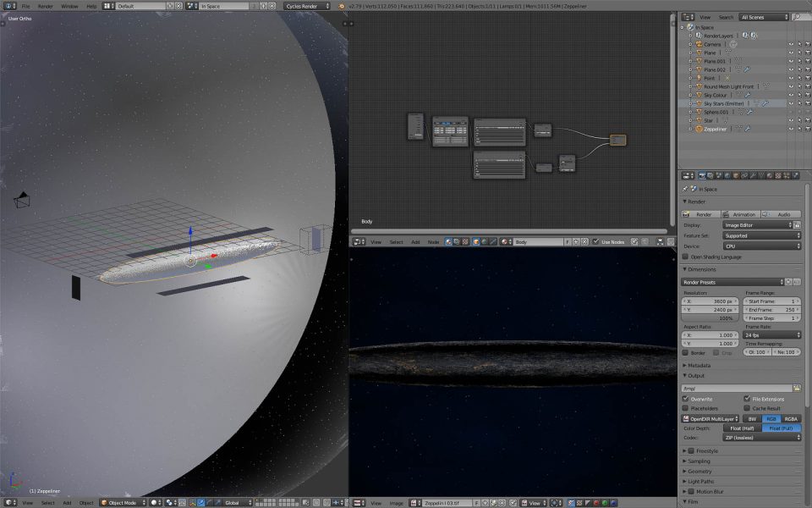Image resolution: width=812 pixels, height=508 pixels.
Task: Open the Window menu in the top bar
Action: (x=69, y=6)
